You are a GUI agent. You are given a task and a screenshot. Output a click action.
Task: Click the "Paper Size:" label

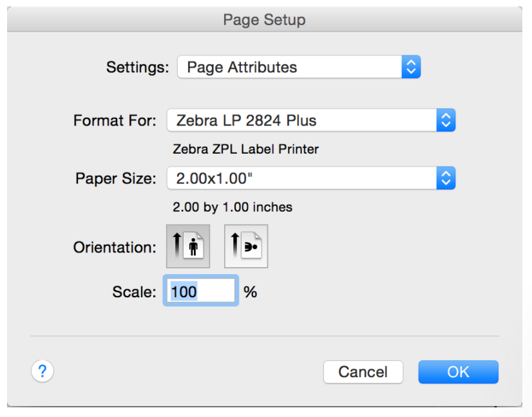[x=115, y=179]
